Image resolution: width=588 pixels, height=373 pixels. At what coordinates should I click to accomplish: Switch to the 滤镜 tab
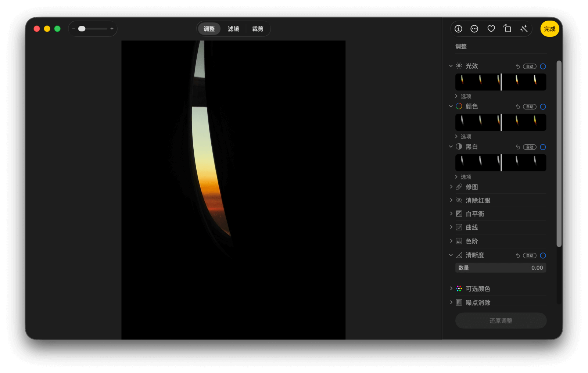point(233,29)
